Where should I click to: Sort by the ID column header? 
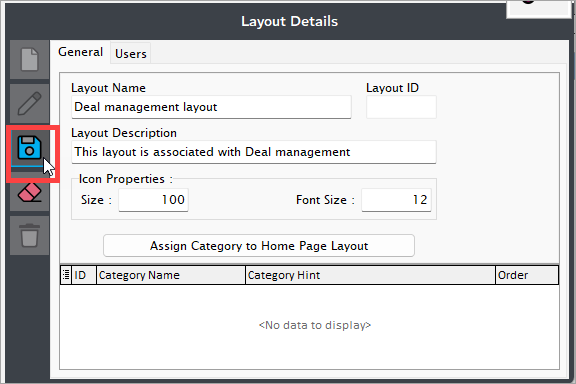84,275
